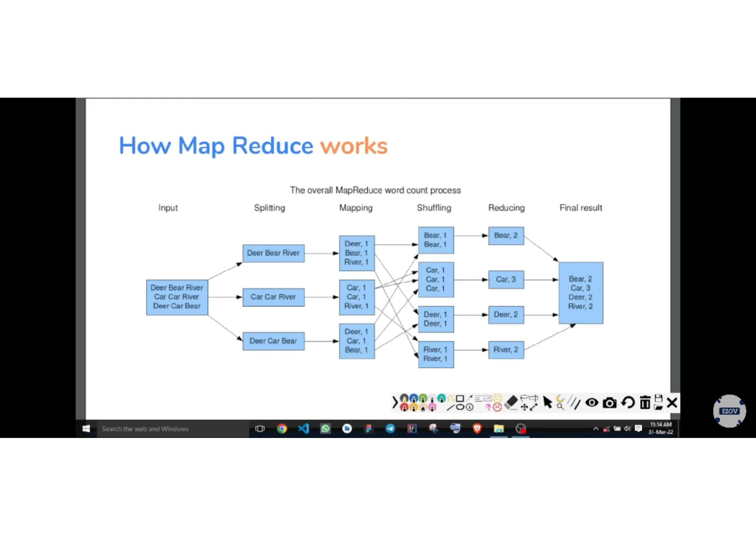The width and height of the screenshot is (756, 535).
Task: Open the Windows Start menu
Action: [x=86, y=429]
